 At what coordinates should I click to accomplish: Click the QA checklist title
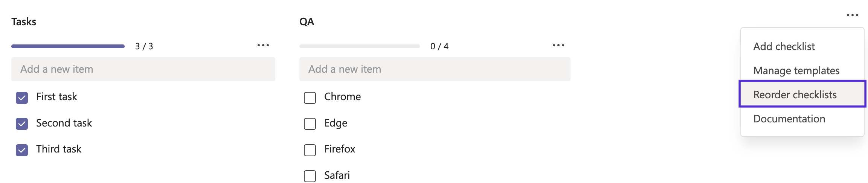pos(307,22)
